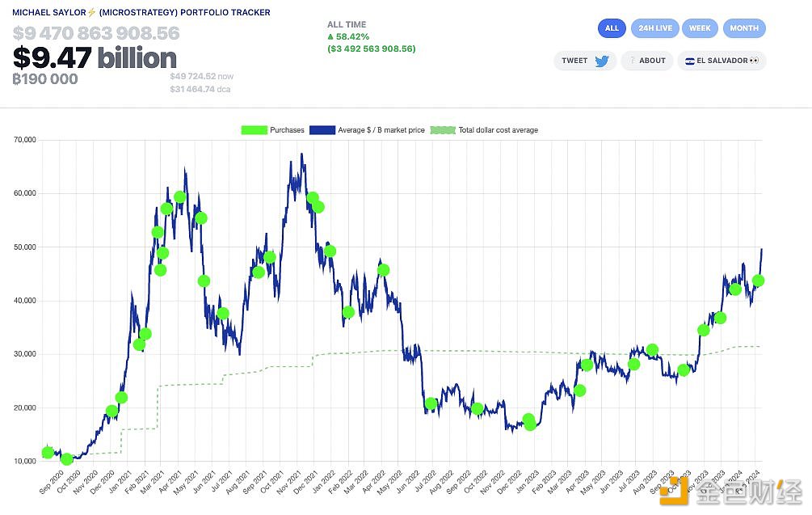Toggle the Purchases legend entry
812x515 pixels.
(273, 130)
